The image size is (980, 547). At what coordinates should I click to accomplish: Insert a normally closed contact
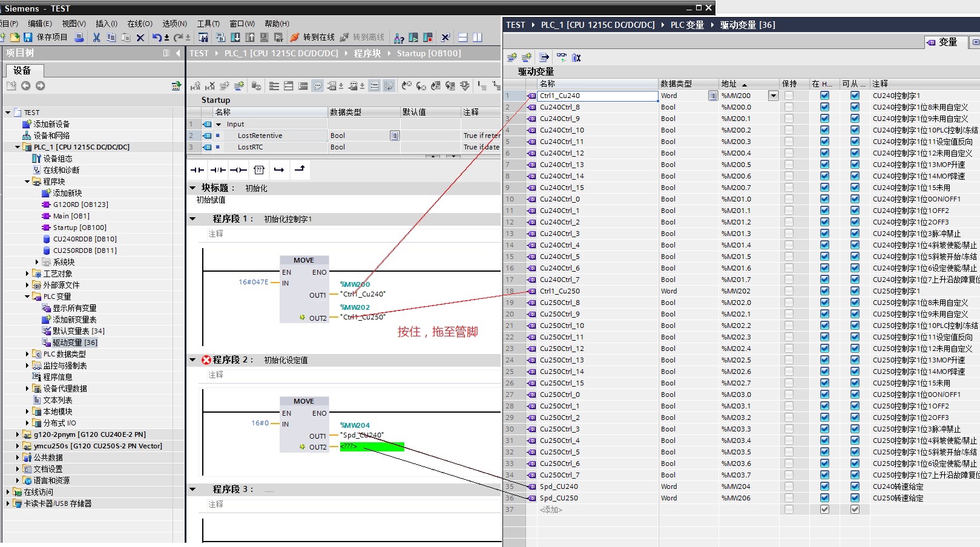218,170
